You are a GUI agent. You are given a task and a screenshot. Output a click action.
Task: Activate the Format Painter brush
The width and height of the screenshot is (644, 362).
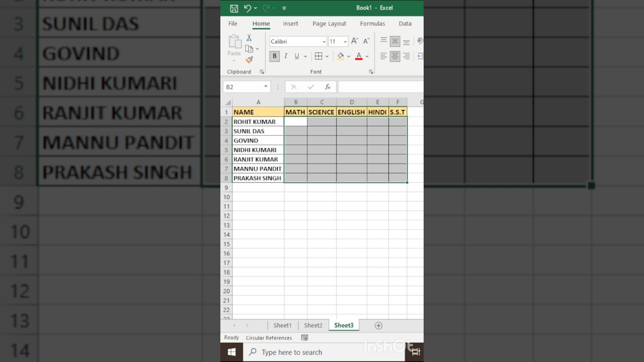(249, 60)
